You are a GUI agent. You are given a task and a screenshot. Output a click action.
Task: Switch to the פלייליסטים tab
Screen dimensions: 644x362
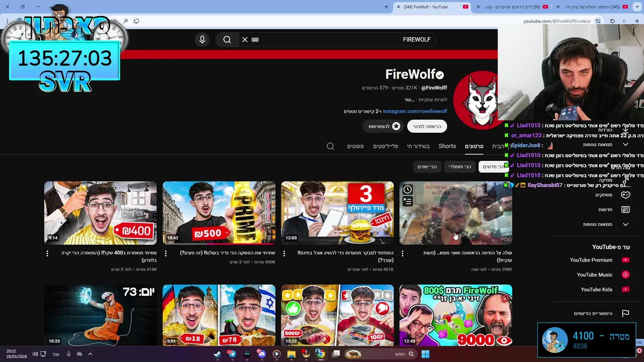click(385, 146)
